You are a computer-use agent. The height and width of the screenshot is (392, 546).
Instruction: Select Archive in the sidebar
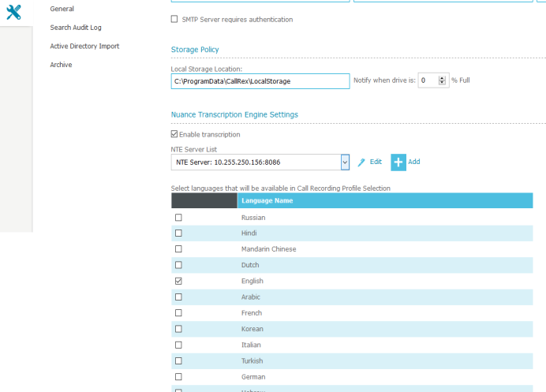[x=61, y=65]
